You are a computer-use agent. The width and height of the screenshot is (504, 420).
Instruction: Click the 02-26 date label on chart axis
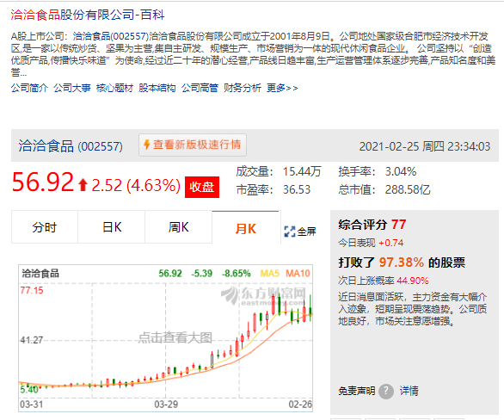click(x=300, y=405)
